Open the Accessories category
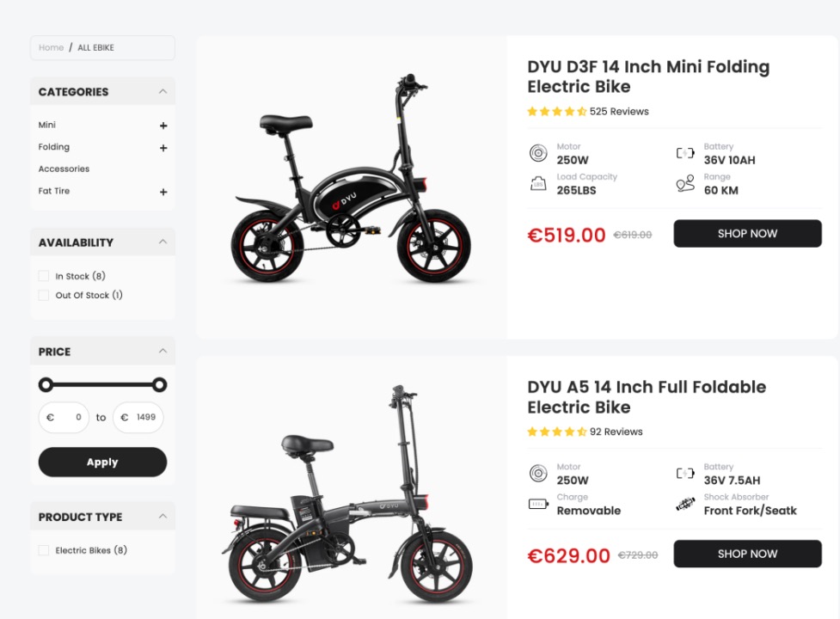Image resolution: width=840 pixels, height=619 pixels. pyautogui.click(x=64, y=169)
